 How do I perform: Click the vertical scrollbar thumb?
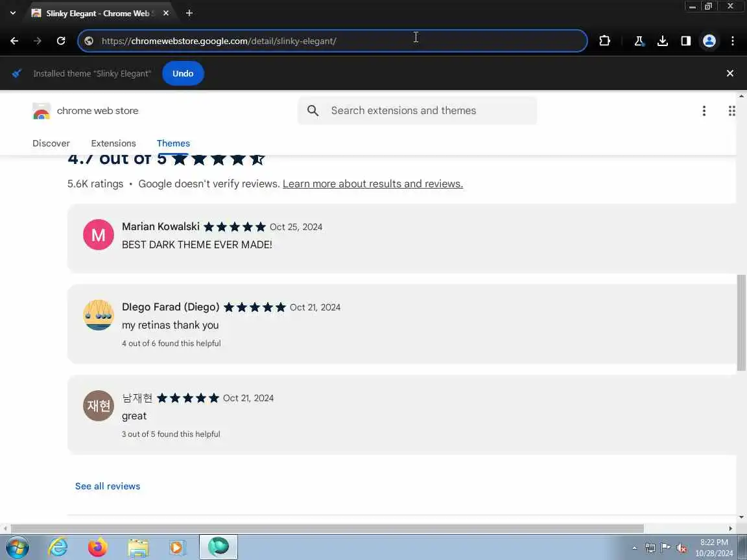click(741, 322)
